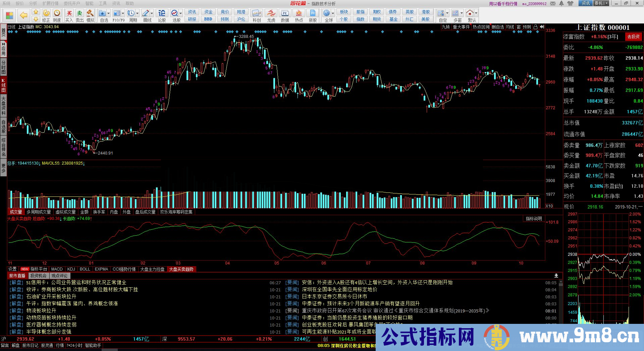The image size is (644, 351).
Task: Open the 选股 stock screener icon
Action: 174,13
